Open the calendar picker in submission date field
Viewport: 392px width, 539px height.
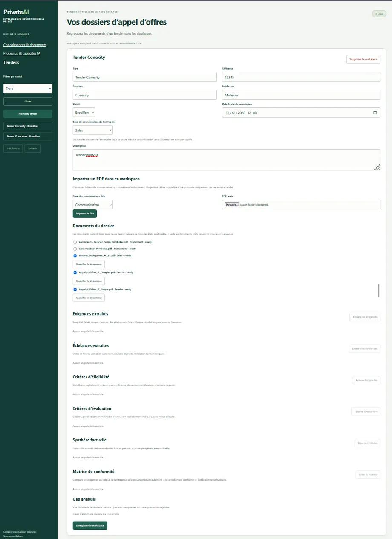(x=375, y=113)
